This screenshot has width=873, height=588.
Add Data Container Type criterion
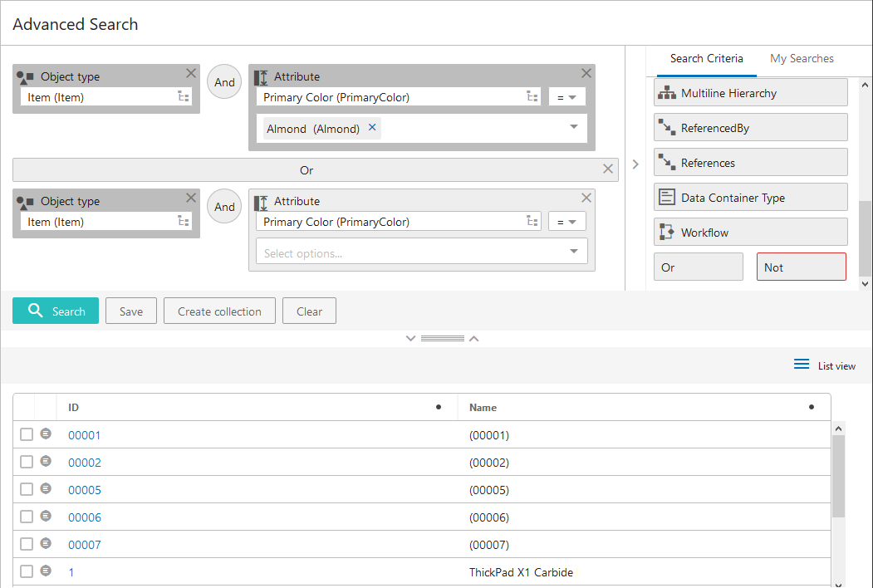click(x=750, y=198)
